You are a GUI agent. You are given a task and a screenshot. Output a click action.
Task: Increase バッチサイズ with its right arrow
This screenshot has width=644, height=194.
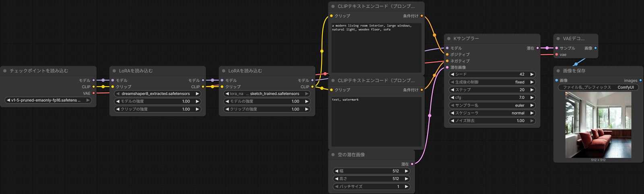[x=407, y=186]
